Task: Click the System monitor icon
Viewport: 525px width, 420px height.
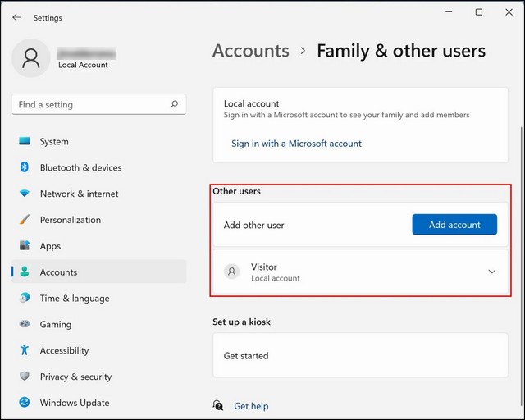Action: pyautogui.click(x=25, y=141)
